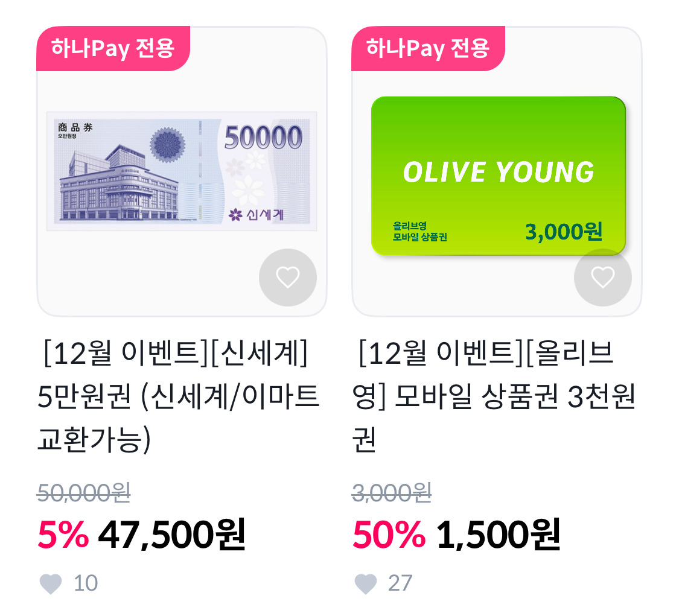The image size is (679, 616).
Task: Click the gray heart icon beside 10 likes
Action: click(x=51, y=584)
